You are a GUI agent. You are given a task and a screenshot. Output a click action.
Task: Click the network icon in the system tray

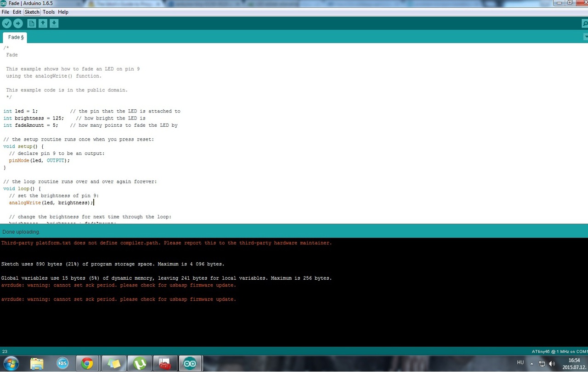[x=542, y=364]
